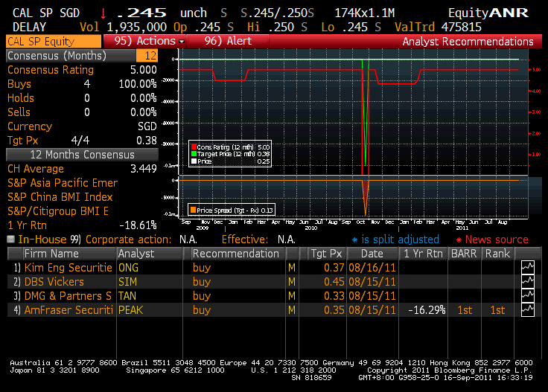548x392 pixels.
Task: Select the white Price legend swatch
Action: 194,161
